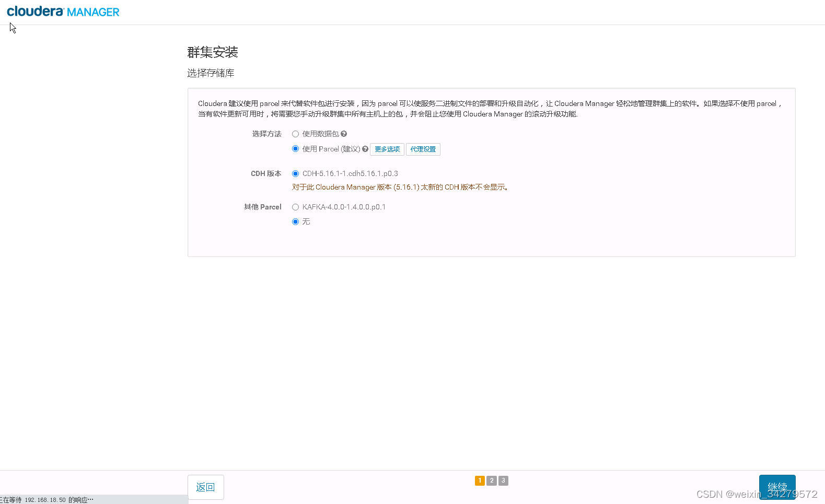Click the Cloudera parcel recommendation paragraph

(490, 109)
